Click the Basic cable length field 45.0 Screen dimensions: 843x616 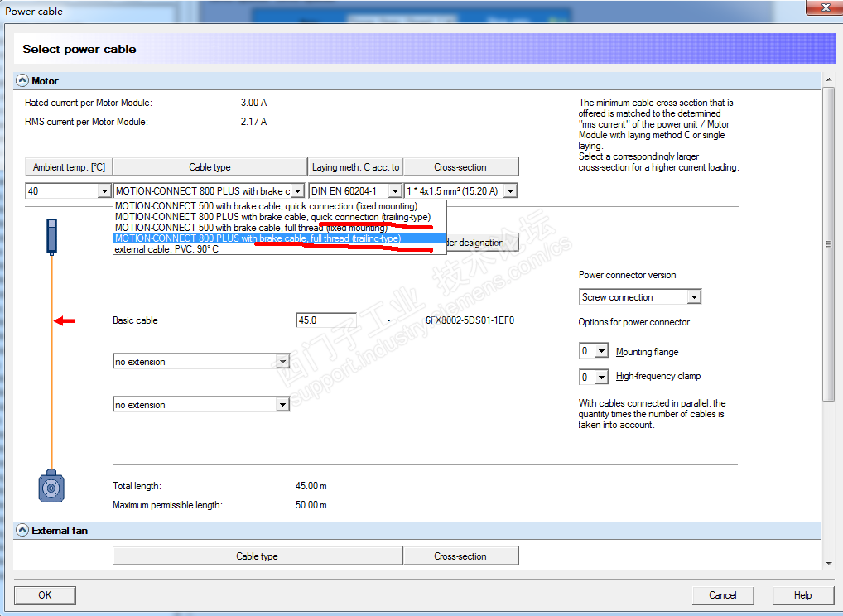coord(326,320)
